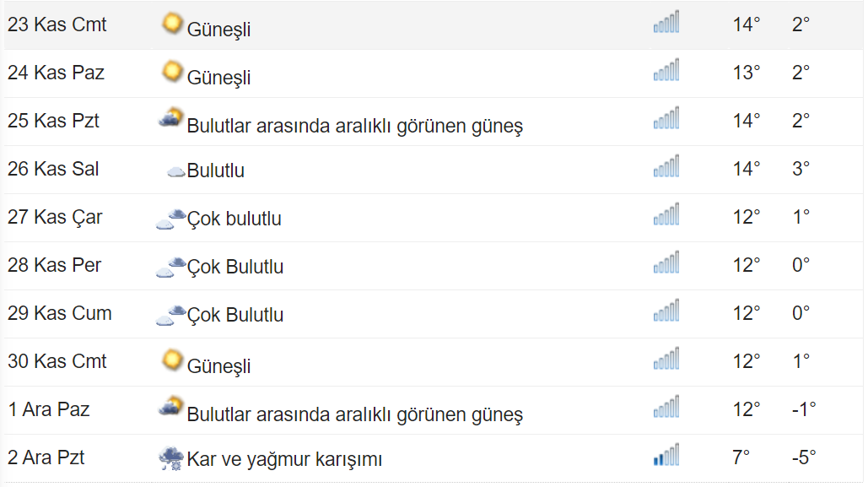Click the partly cloudy icon for 25 Kas Pzt
Image resolution: width=868 pixels, height=487 pixels.
170,118
